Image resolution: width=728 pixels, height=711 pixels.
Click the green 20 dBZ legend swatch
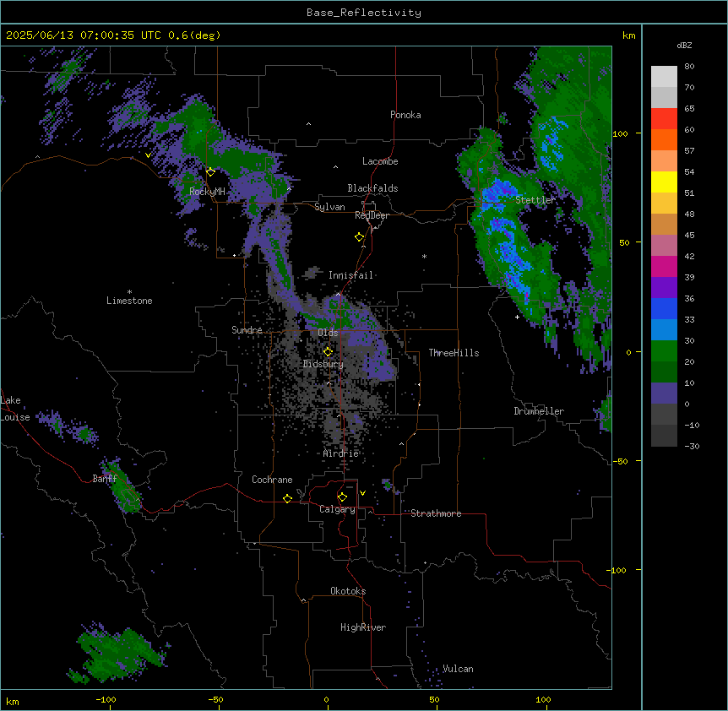tap(664, 351)
